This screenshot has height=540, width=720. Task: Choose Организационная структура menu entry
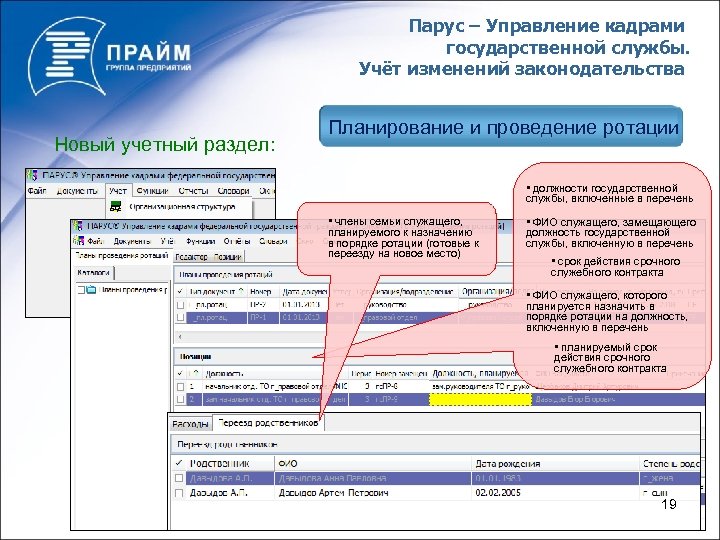point(182,207)
